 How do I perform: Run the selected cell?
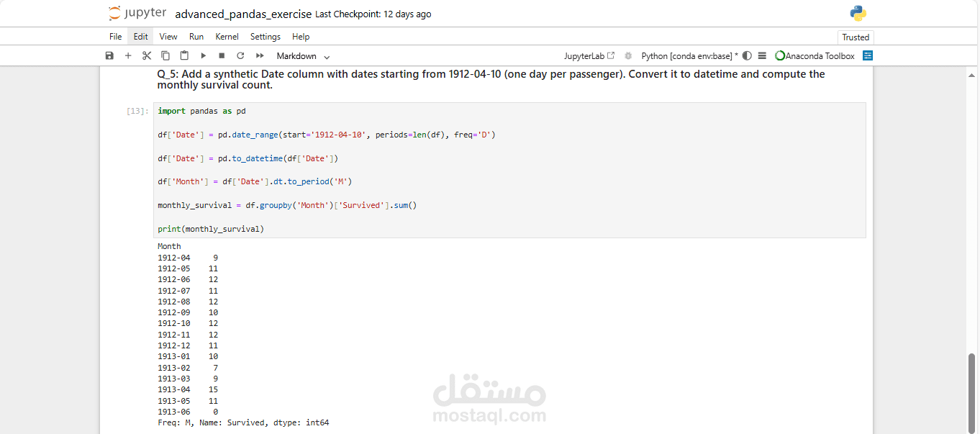click(203, 56)
